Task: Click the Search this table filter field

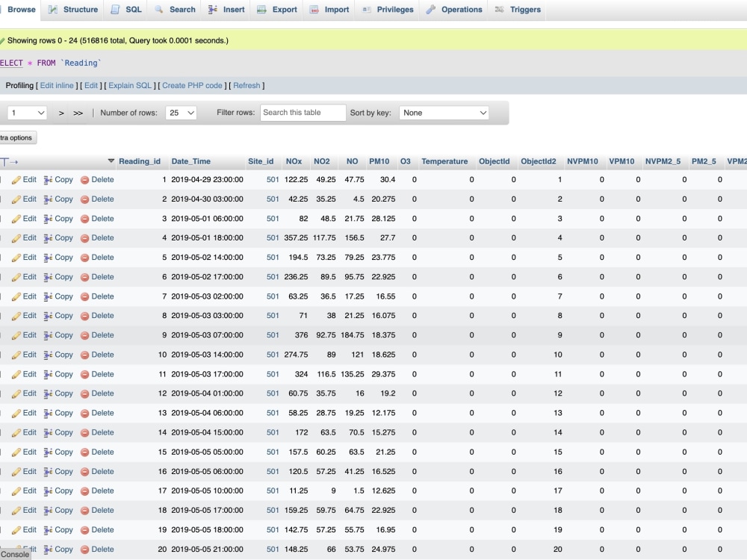Action: [303, 113]
